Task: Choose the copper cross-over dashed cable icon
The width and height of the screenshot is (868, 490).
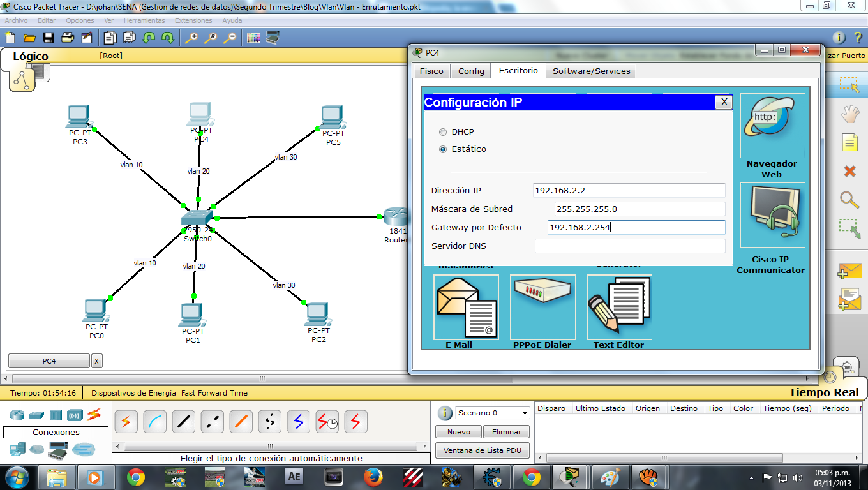Action: [212, 421]
